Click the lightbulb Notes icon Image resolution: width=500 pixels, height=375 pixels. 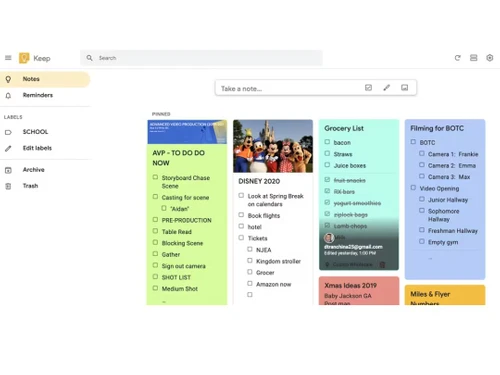point(8,79)
